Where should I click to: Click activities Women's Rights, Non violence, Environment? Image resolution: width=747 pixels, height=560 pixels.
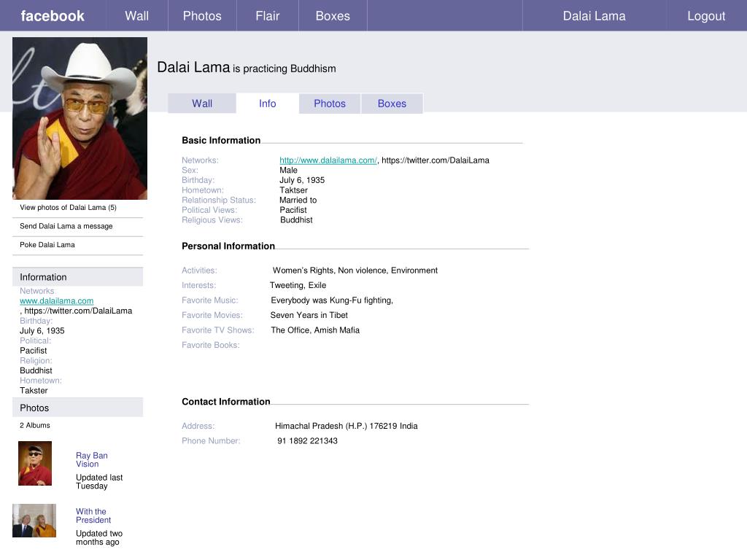pyautogui.click(x=355, y=270)
